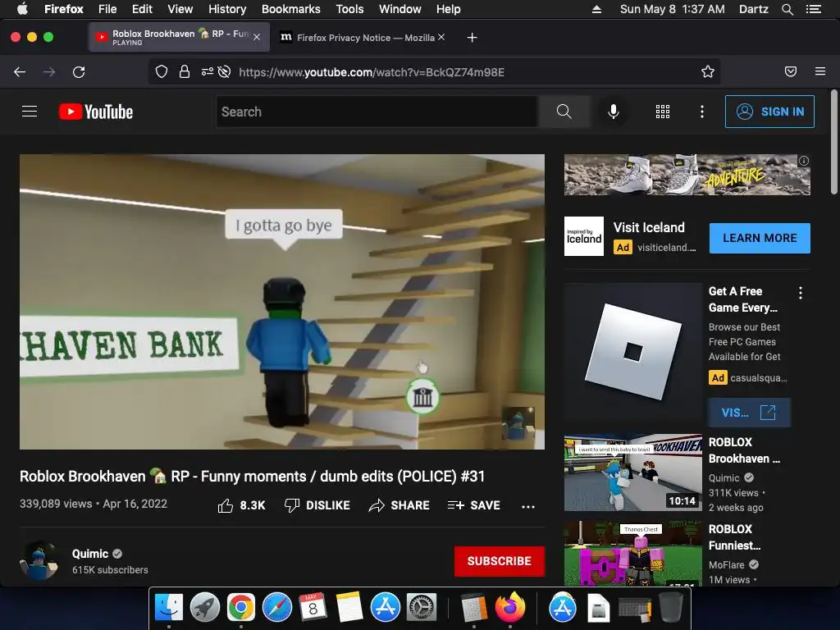The width and height of the screenshot is (840, 630).
Task: Open the Apple menu
Action: pyautogui.click(x=22, y=9)
